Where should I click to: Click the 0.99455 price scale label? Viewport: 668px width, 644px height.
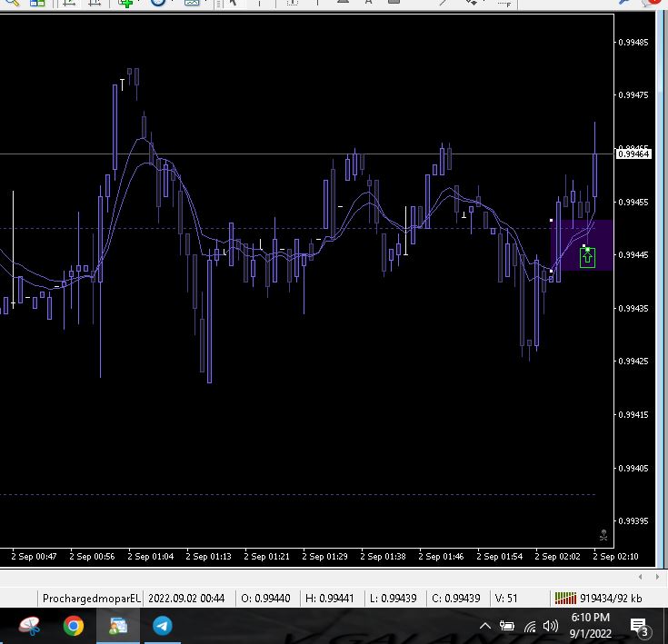point(633,203)
